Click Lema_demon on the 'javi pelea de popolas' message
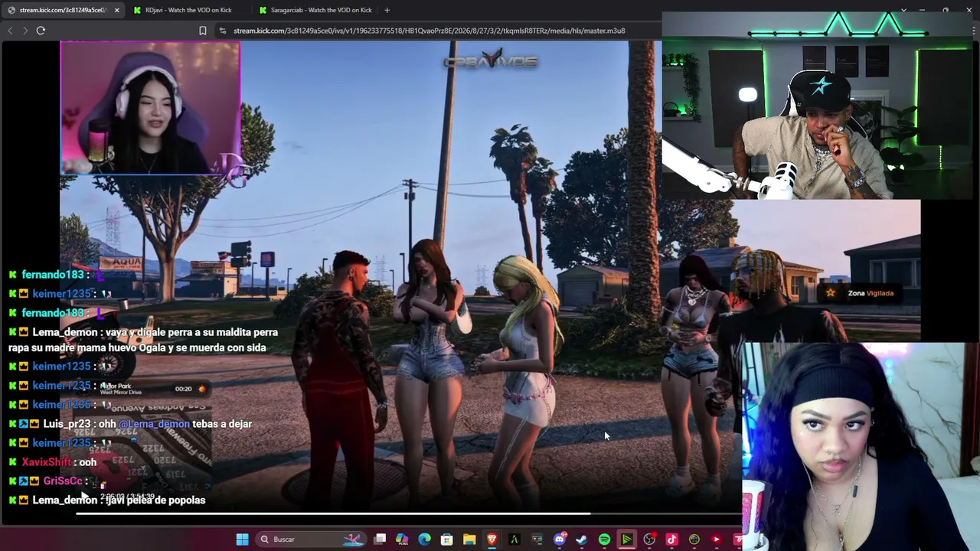Viewport: 980px width, 551px height. (x=65, y=500)
